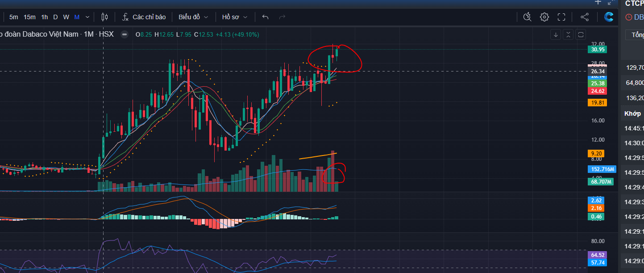Undo the last chart action
644x273 pixels.
point(265,17)
